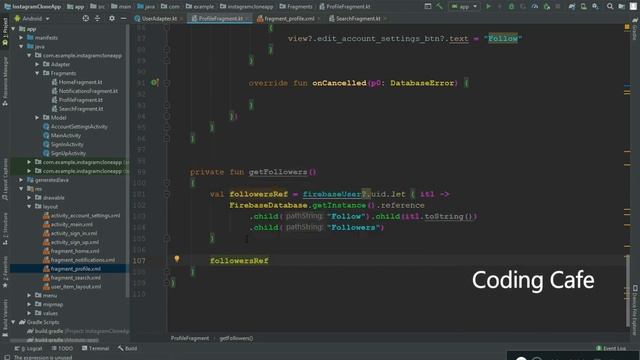The width and height of the screenshot is (640, 360).
Task: Select AccountSettingsActivity in project tree
Action: [x=76, y=127]
